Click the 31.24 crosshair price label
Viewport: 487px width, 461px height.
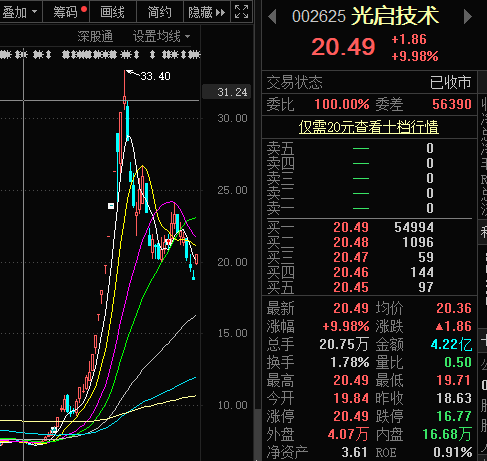[227, 92]
